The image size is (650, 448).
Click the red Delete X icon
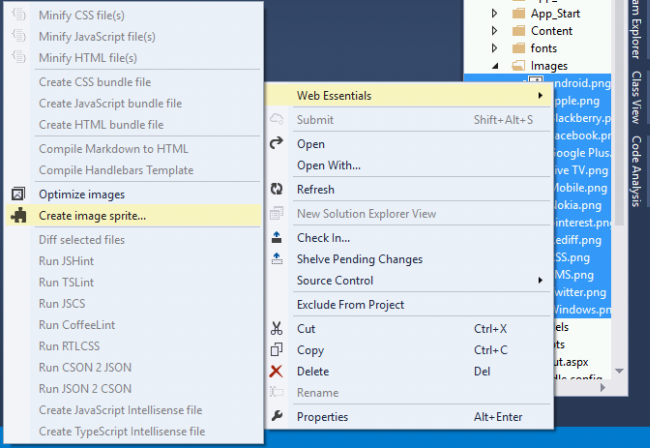(x=277, y=371)
